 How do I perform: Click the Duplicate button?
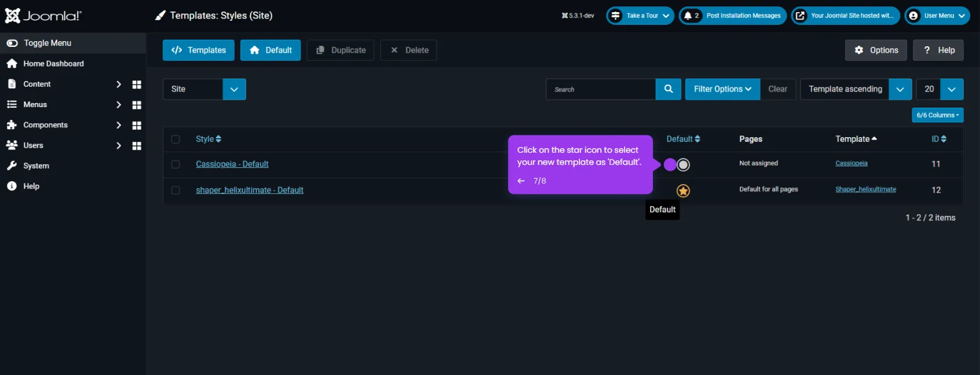(x=340, y=50)
